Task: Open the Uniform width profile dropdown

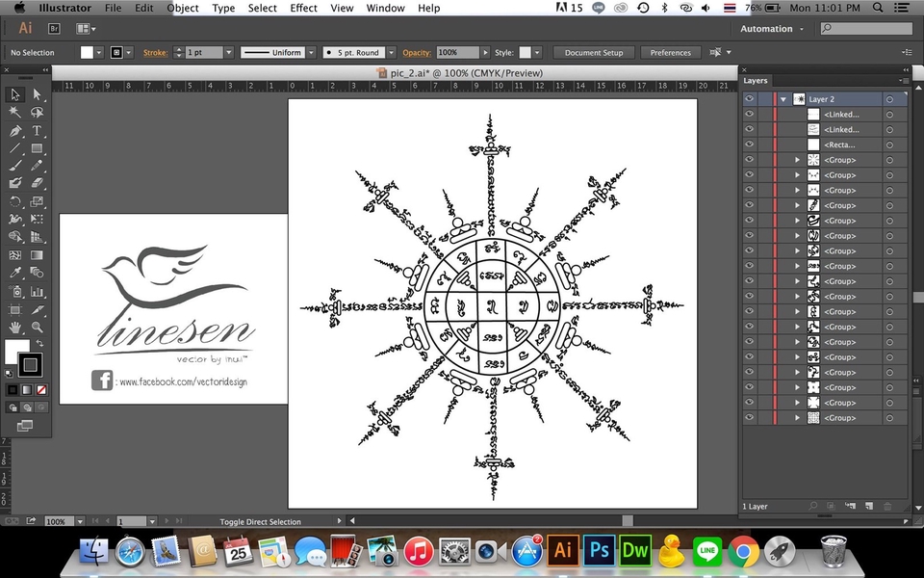Action: coord(311,52)
